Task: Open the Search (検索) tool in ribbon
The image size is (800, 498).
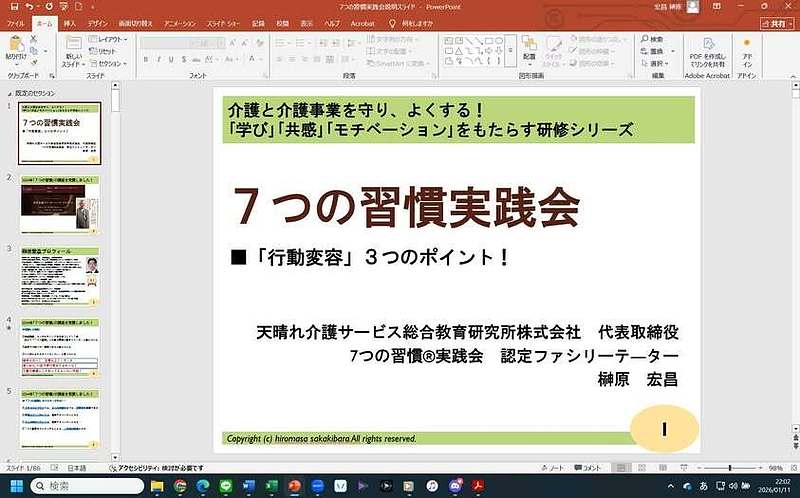Action: click(651, 39)
